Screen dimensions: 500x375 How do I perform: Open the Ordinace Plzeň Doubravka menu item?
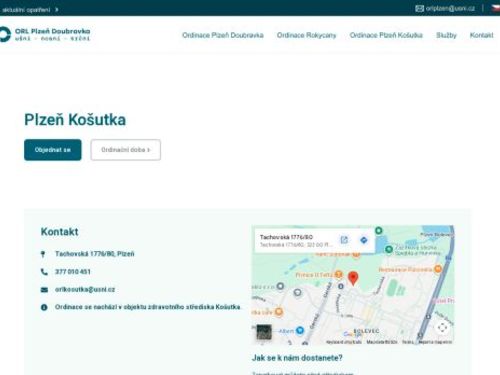pos(223,35)
